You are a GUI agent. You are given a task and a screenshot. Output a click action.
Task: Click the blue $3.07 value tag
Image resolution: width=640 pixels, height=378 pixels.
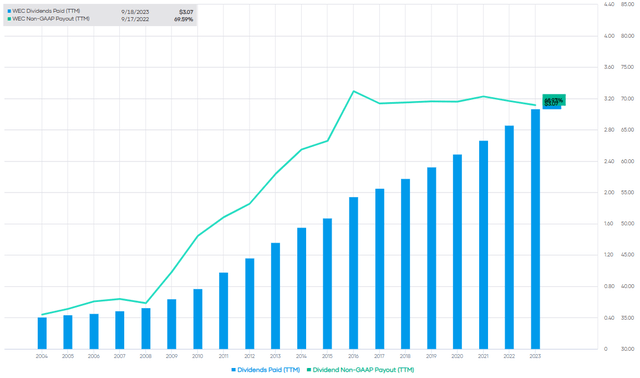point(552,106)
